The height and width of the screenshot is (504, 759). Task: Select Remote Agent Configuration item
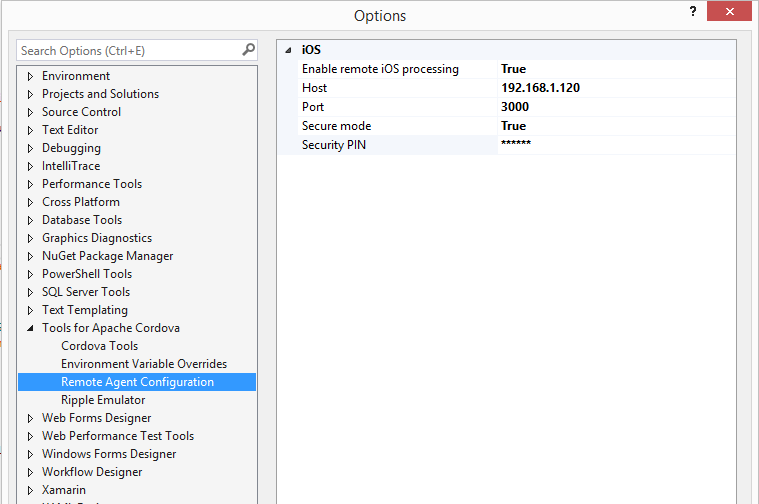coord(137,382)
